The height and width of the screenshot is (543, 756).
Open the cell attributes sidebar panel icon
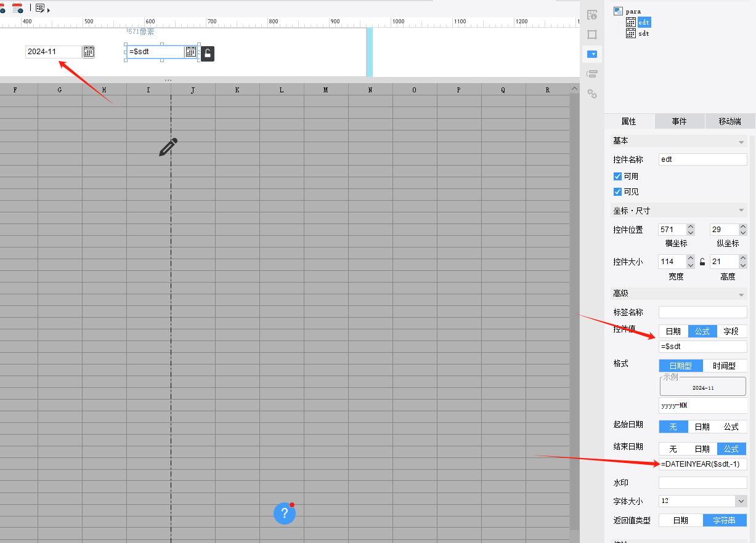pyautogui.click(x=592, y=15)
